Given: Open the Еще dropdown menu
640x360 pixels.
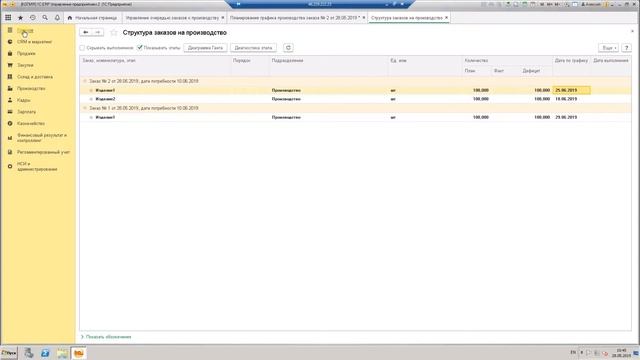Looking at the screenshot, I should [608, 48].
